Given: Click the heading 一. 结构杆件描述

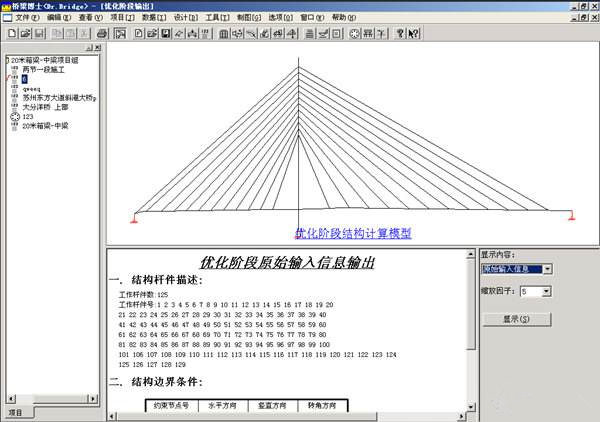Looking at the screenshot, I should click(155, 280).
